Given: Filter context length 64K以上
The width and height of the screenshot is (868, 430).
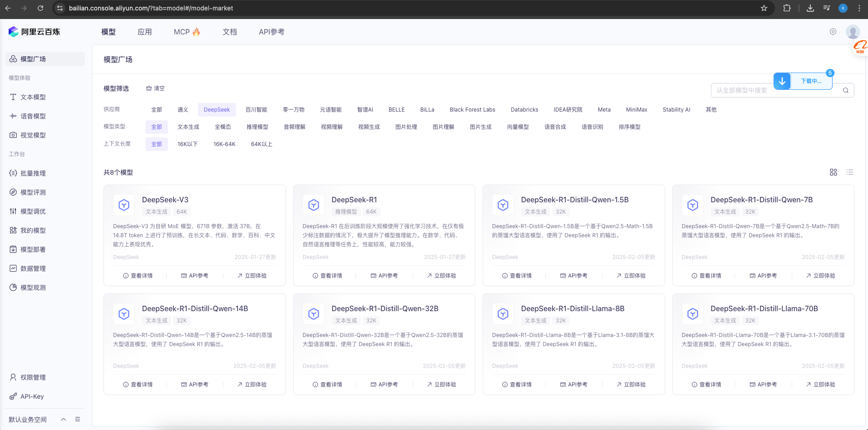Looking at the screenshot, I should click(261, 144).
